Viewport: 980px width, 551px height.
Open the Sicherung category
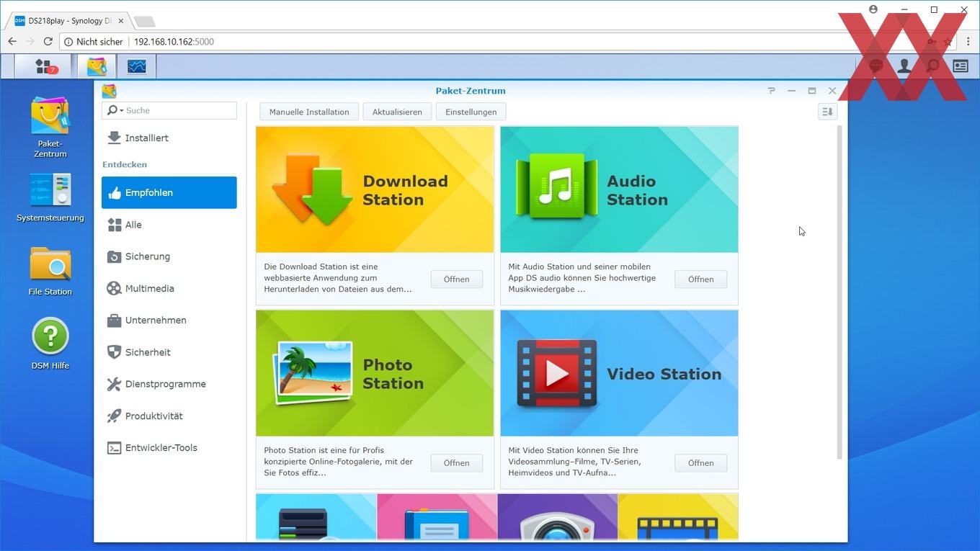pos(169,256)
